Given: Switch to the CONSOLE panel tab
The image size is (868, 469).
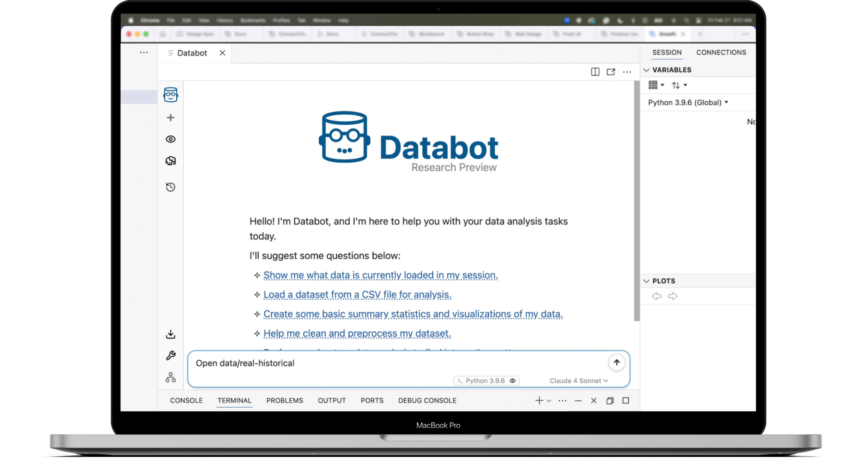Looking at the screenshot, I should 186,401.
